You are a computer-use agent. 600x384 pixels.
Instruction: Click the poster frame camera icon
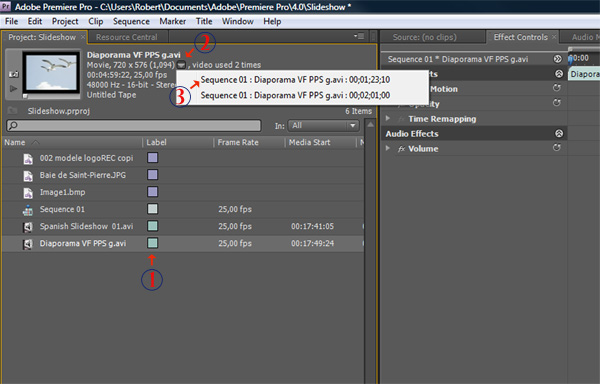13,74
